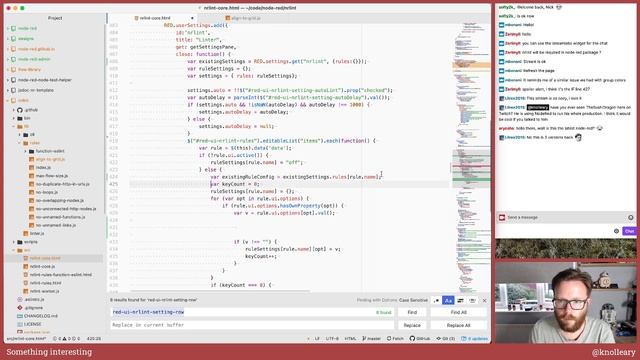This screenshot has height=360, width=640.
Task: Click the GitHub octocat icon beside .github
Action: (20, 110)
